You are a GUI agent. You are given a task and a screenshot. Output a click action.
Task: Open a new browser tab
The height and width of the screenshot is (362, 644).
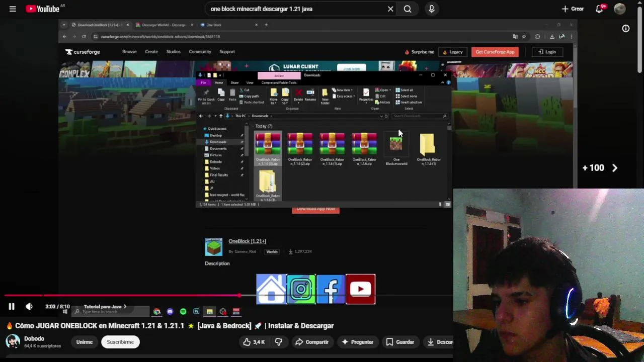266,25
